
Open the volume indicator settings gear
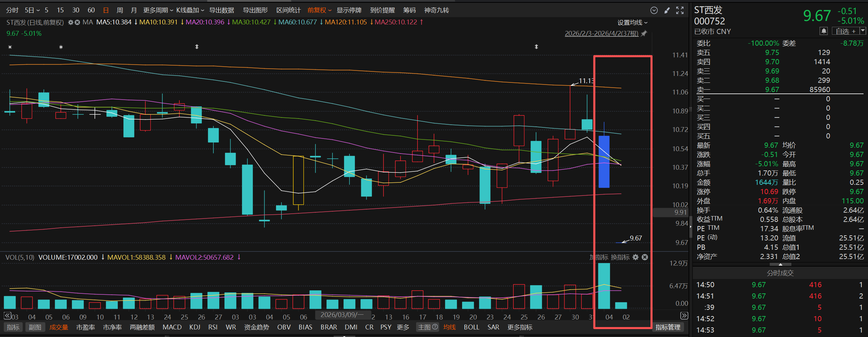pos(636,257)
